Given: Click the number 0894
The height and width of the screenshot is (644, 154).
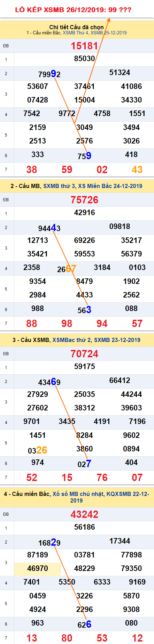Looking at the screenshot, I should point(131,449).
